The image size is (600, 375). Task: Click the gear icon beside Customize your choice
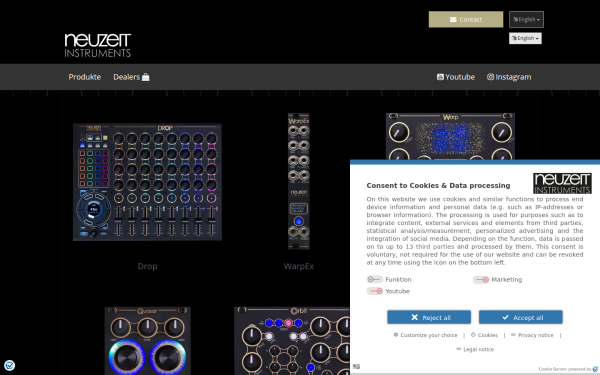(396, 334)
